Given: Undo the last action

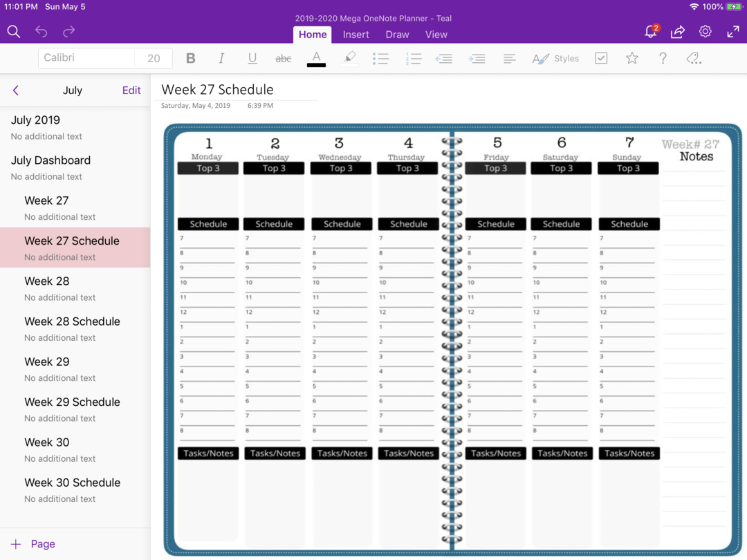Looking at the screenshot, I should click(x=41, y=32).
